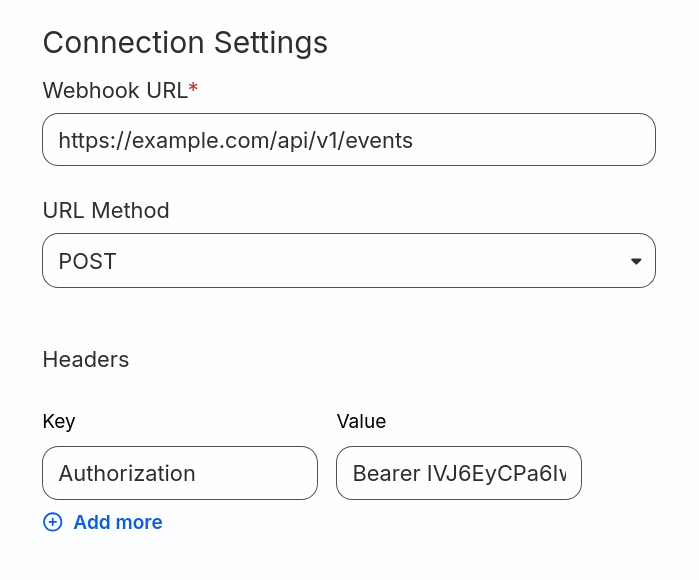Click the example.com URL text in Webhook field
The height and width of the screenshot is (580, 699).
(x=236, y=140)
